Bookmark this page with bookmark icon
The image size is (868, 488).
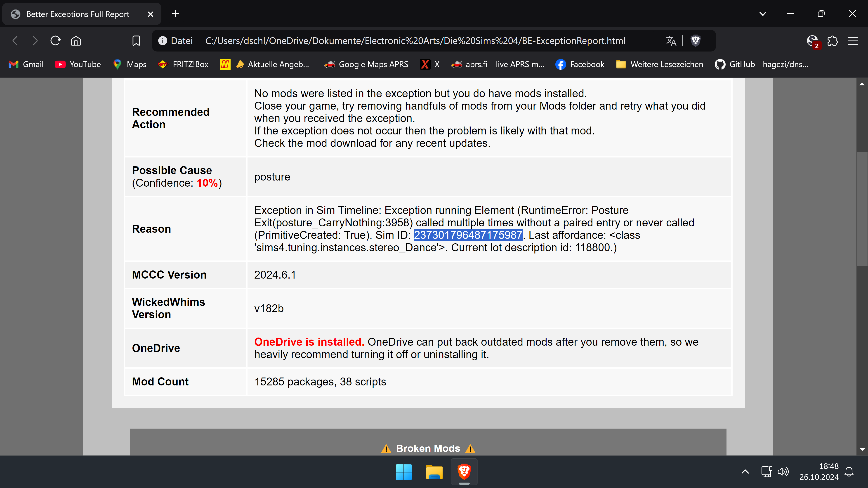pos(136,41)
